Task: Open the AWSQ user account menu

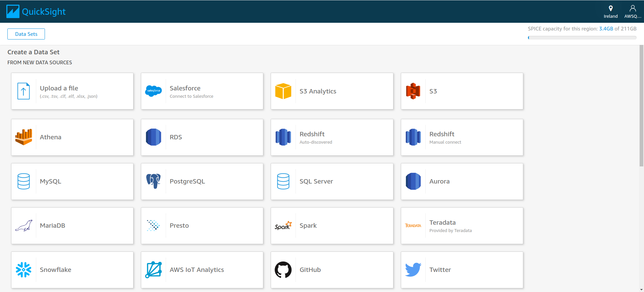Action: (x=633, y=12)
